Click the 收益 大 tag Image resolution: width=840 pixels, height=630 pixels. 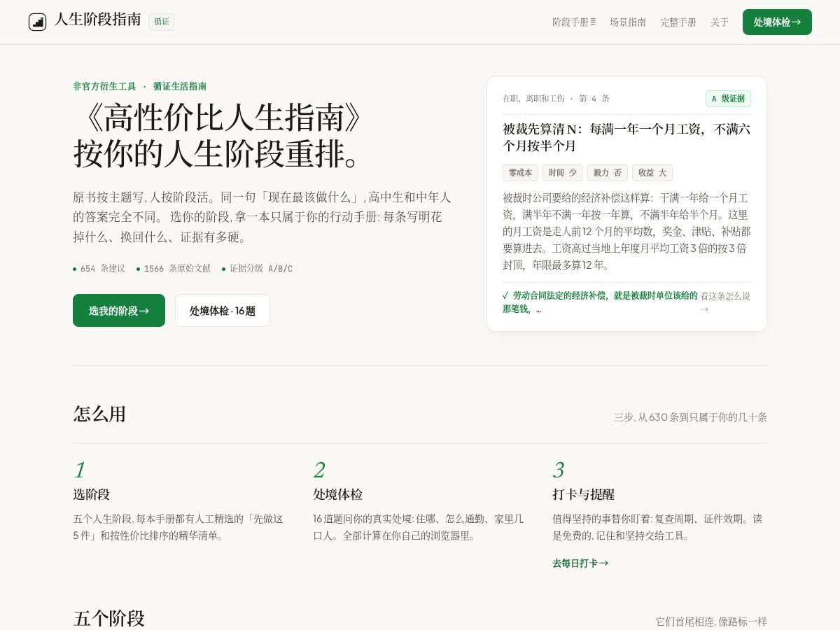point(652,173)
